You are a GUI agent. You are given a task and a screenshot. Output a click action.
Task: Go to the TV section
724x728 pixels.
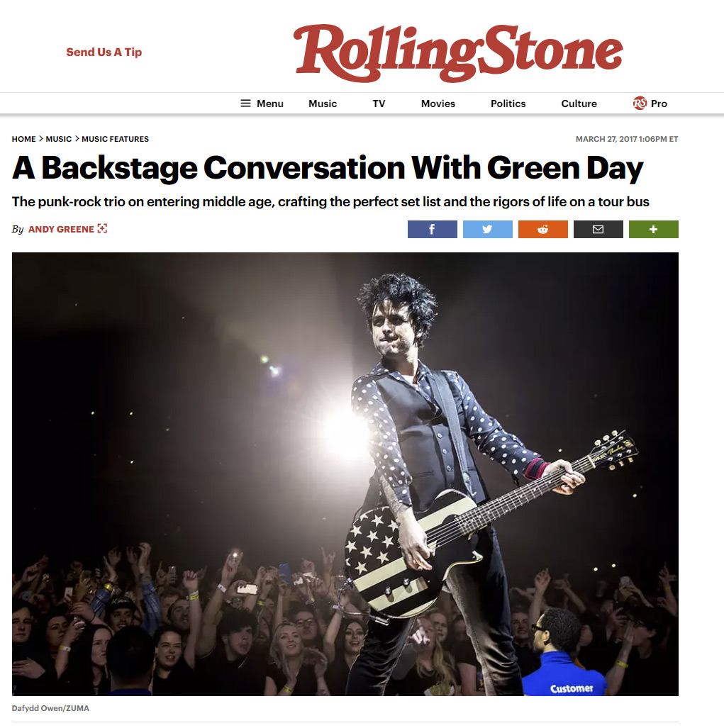(379, 103)
